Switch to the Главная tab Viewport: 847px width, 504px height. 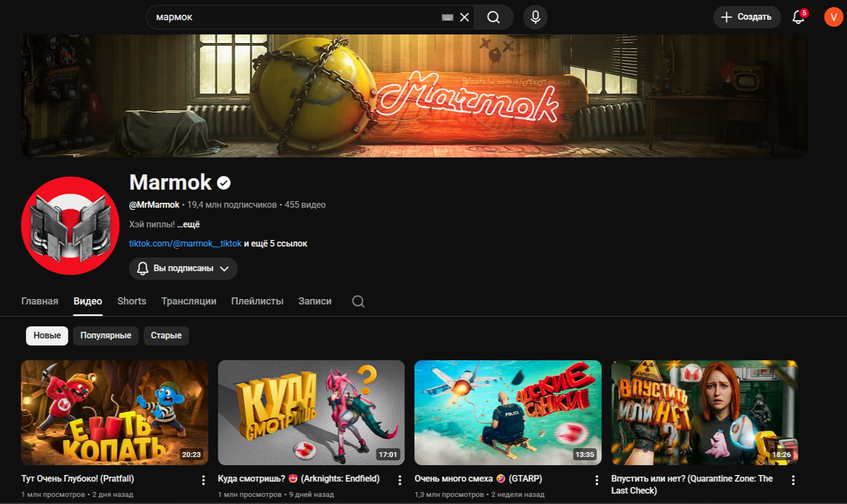[39, 301]
